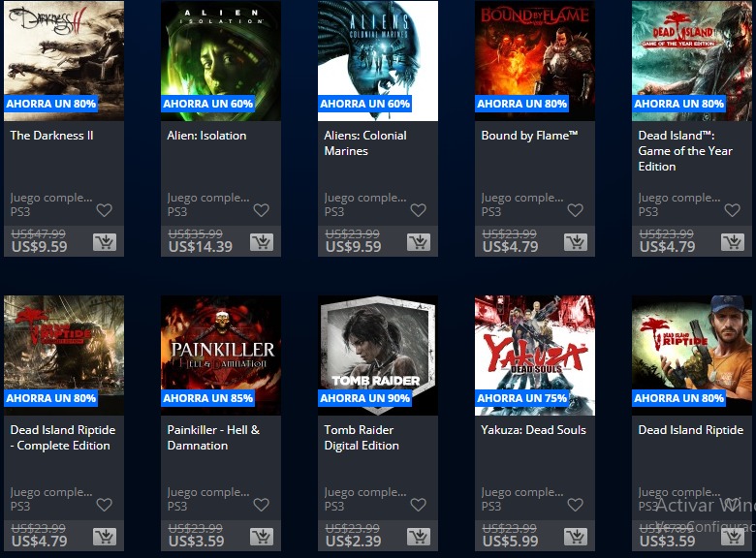This screenshot has height=558, width=756.
Task: Open Dead Island Game of the Year Edition title
Action: 685,151
